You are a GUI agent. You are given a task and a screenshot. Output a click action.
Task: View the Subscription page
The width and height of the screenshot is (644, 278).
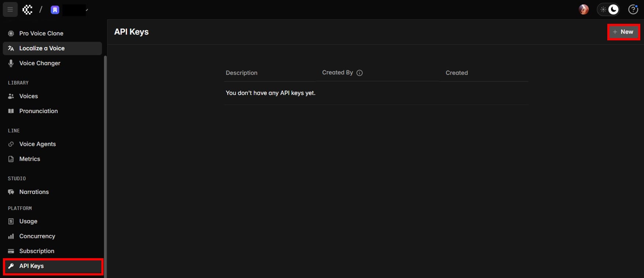[37, 251]
